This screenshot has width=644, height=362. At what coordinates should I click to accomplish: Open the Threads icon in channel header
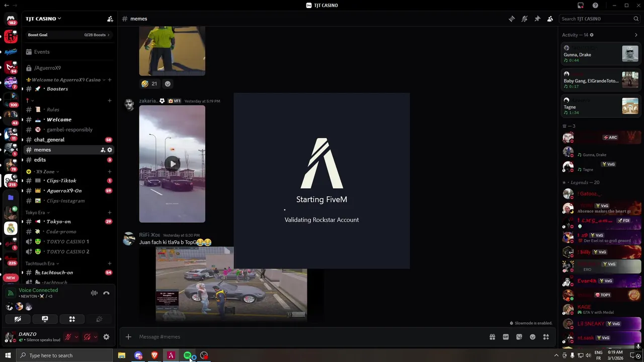coord(512,19)
